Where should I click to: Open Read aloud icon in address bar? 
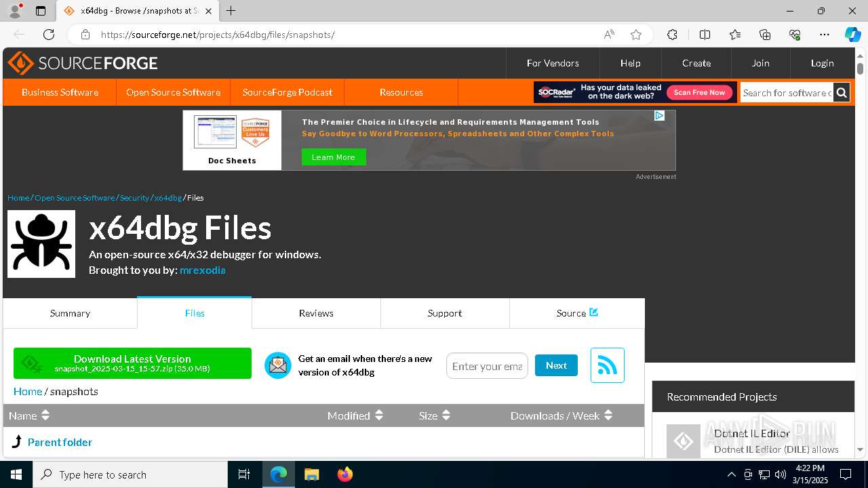point(609,35)
